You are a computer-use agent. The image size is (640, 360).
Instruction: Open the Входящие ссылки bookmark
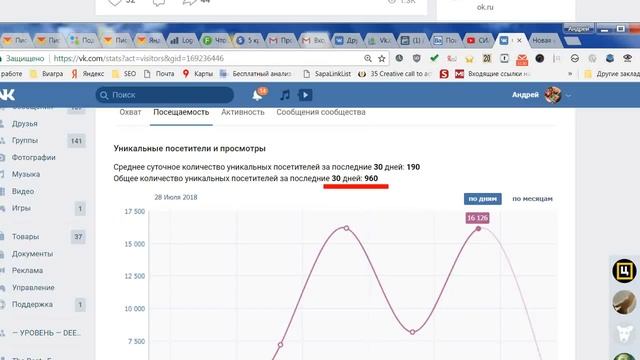493,73
